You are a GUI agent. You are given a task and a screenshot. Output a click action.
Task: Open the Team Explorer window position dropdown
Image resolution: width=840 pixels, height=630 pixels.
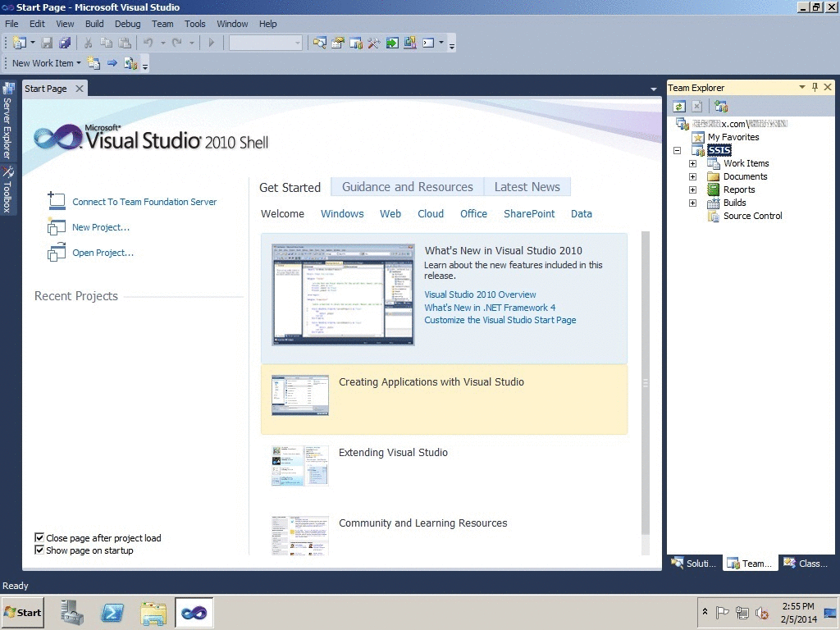coord(802,87)
